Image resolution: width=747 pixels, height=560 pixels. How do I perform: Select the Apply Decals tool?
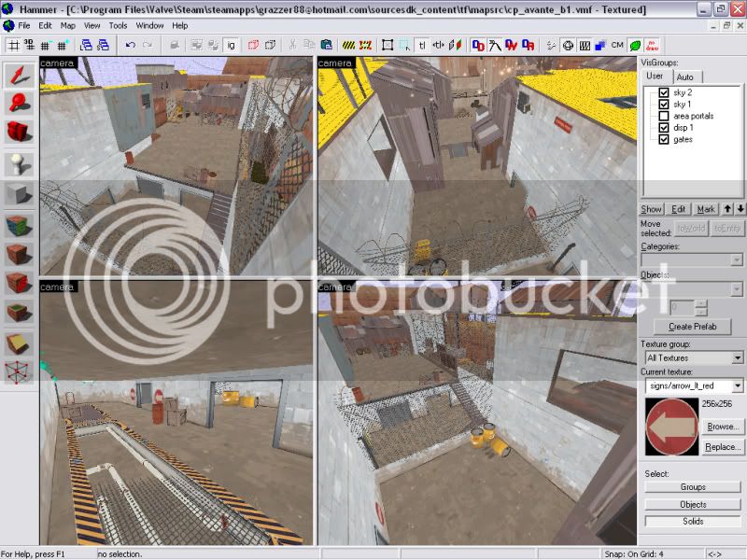pos(19,284)
